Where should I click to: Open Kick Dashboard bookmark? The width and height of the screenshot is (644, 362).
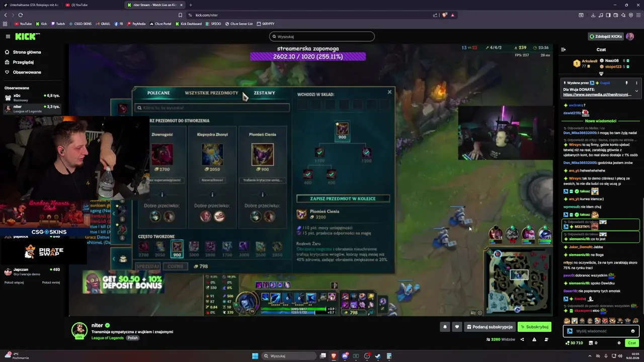(x=189, y=24)
